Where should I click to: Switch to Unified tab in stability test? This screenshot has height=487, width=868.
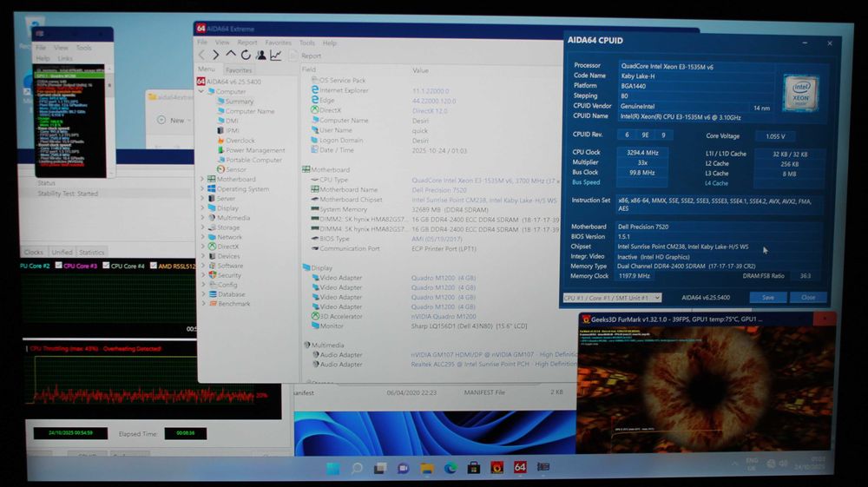tap(62, 253)
